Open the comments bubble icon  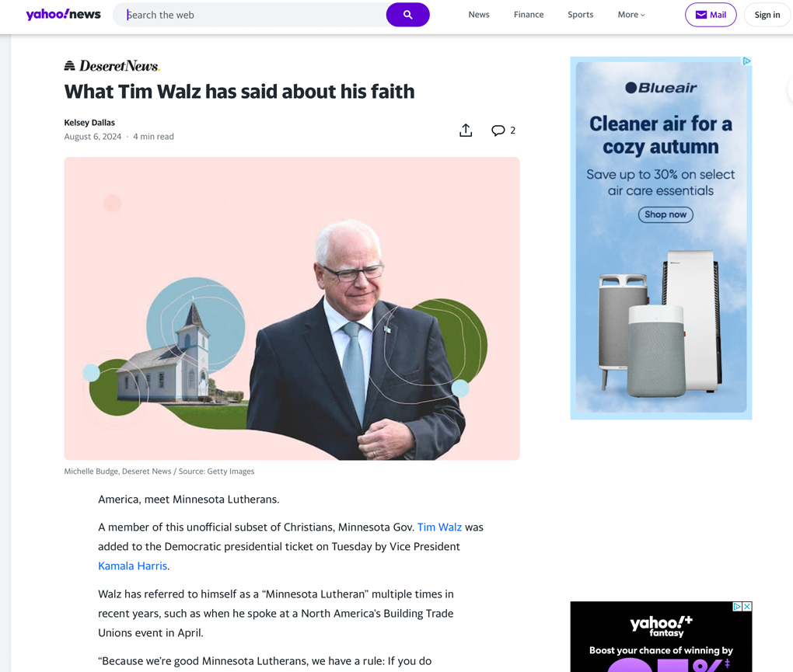point(498,131)
